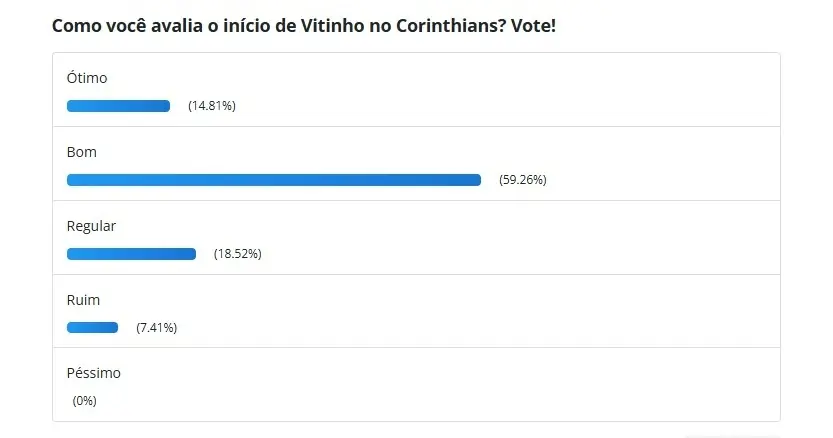Click the 14.81% percentage text
The image size is (833, 438).
(212, 106)
